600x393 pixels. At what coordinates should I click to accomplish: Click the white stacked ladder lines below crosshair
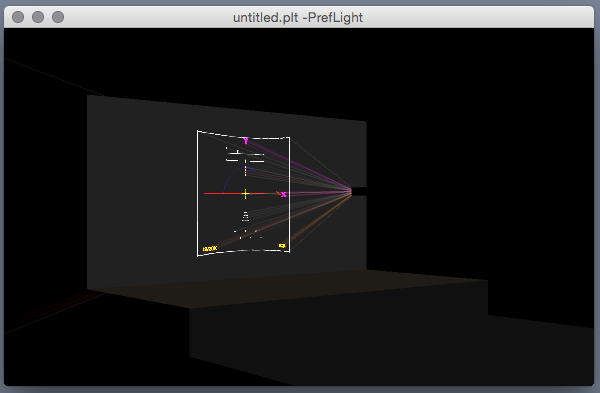246,217
